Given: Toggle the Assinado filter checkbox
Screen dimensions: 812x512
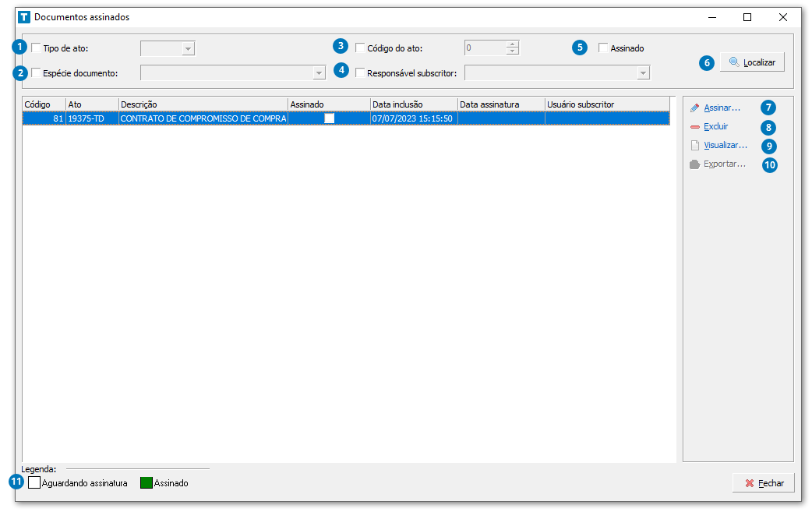Looking at the screenshot, I should tap(603, 48).
